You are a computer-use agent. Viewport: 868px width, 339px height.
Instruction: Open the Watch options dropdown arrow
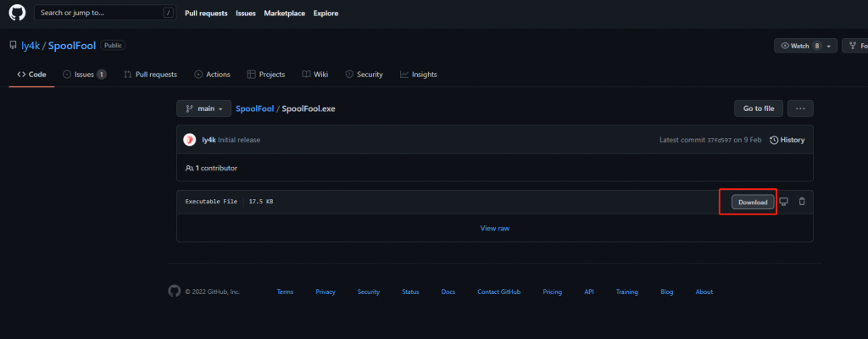(x=829, y=45)
